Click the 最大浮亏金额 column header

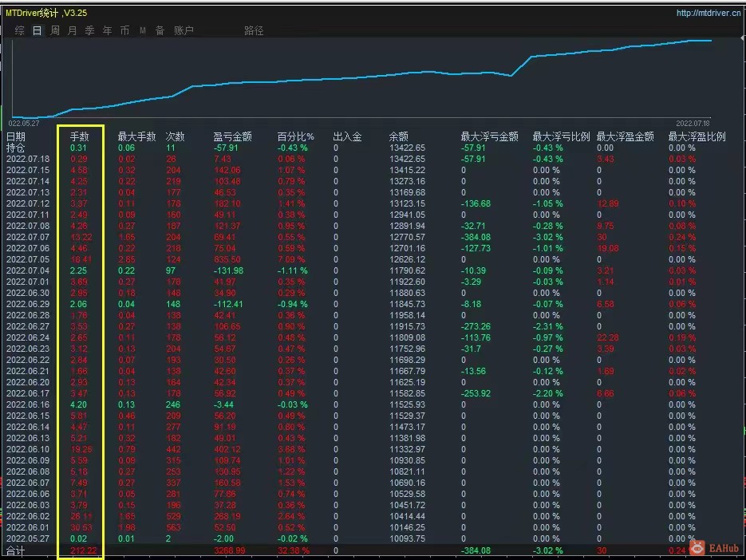[490, 136]
